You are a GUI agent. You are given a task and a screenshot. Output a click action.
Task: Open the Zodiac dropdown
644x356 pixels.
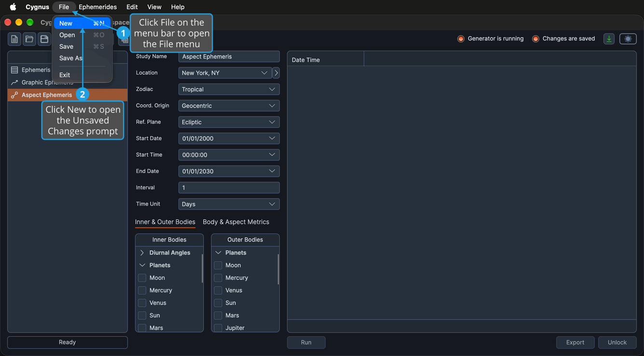pyautogui.click(x=229, y=89)
